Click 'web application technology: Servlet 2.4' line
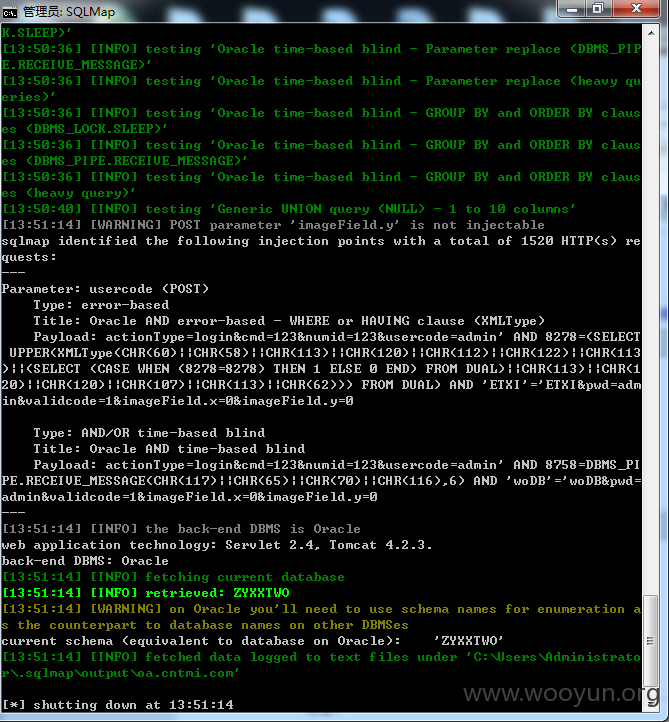 pos(217,545)
